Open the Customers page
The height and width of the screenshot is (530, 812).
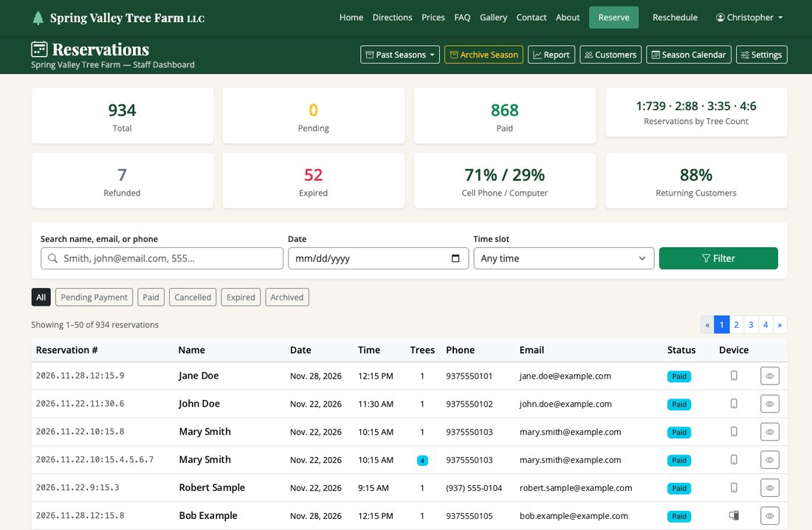[610, 55]
